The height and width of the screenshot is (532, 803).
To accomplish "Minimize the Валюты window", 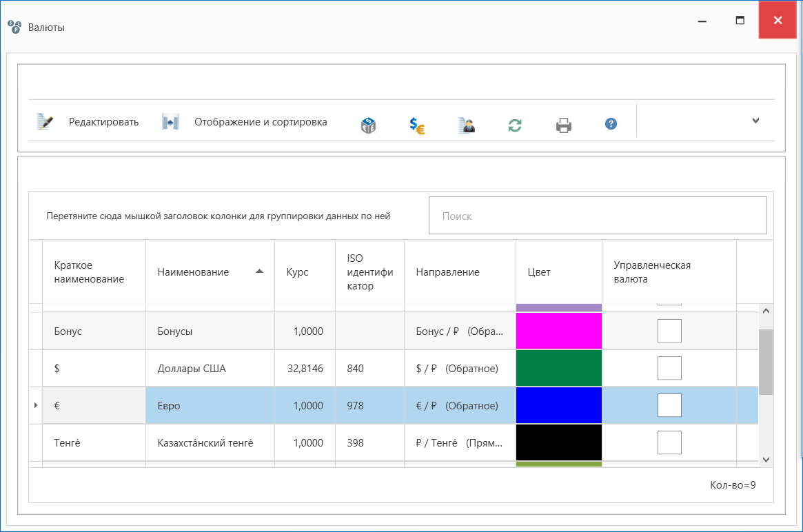I will point(702,21).
